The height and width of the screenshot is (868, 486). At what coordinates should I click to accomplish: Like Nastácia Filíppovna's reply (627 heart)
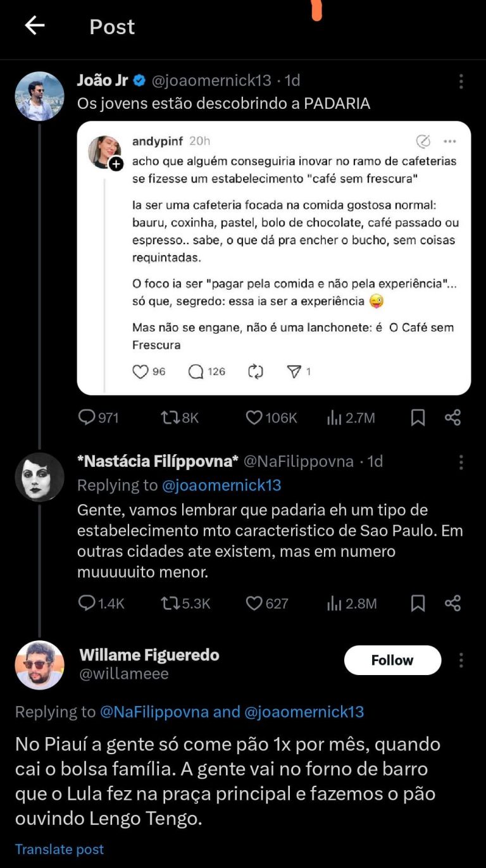point(254,604)
